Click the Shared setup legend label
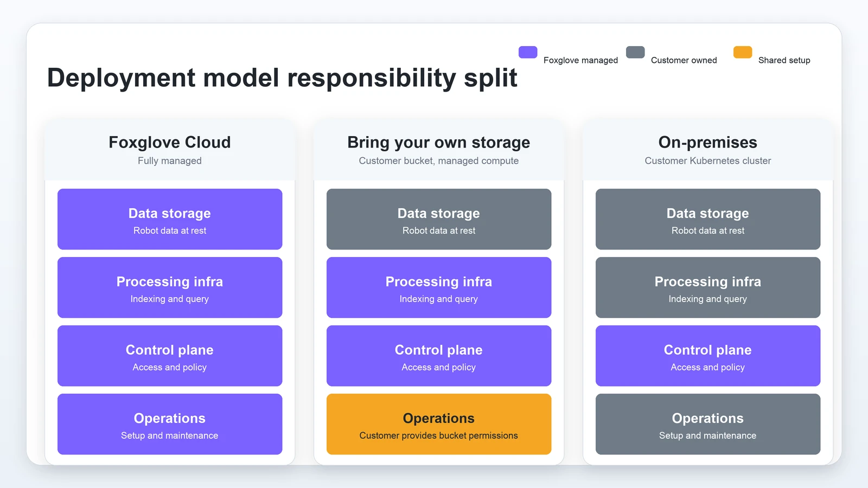Screen dimensions: 868x488 coord(784,60)
